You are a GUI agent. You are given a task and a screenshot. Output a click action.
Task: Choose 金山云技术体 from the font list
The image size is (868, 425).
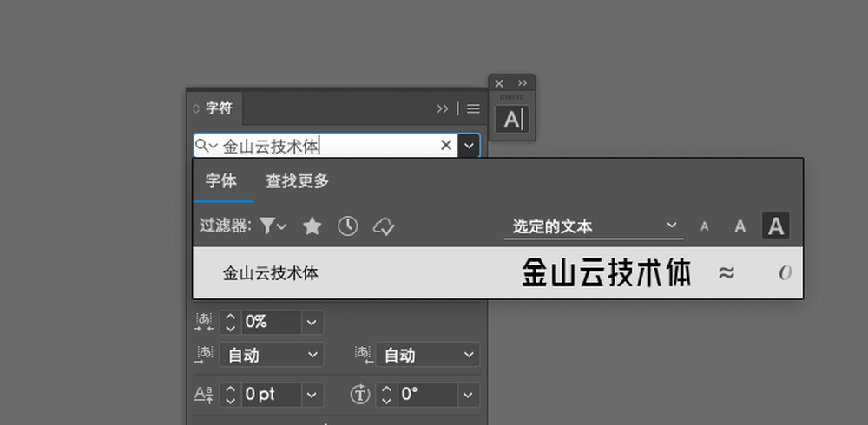(497, 273)
